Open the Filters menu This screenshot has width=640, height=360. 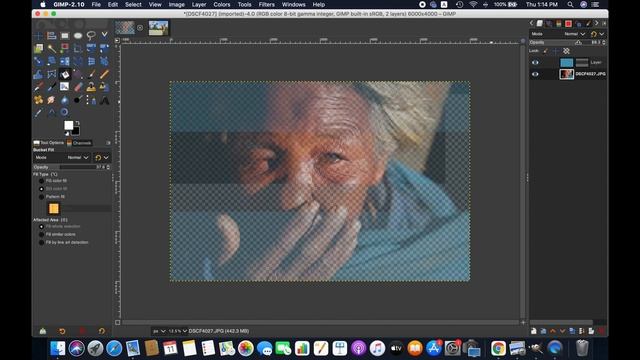pos(267,4)
